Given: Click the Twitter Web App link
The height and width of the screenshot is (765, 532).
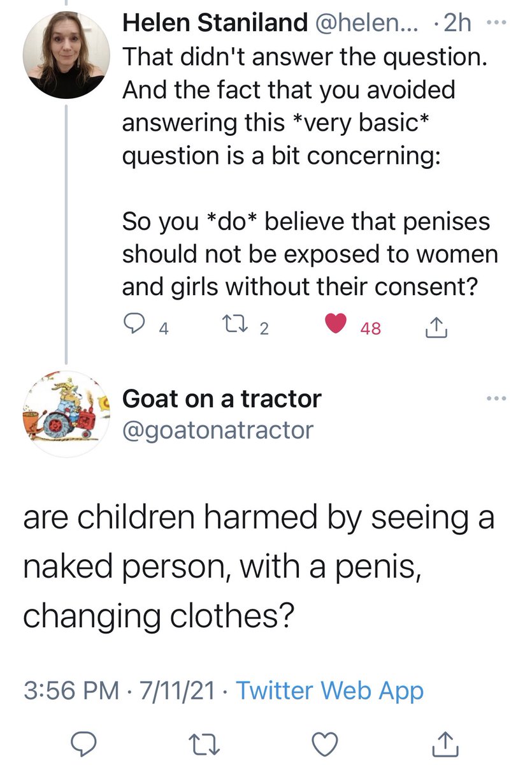Looking at the screenshot, I should pyautogui.click(x=329, y=690).
